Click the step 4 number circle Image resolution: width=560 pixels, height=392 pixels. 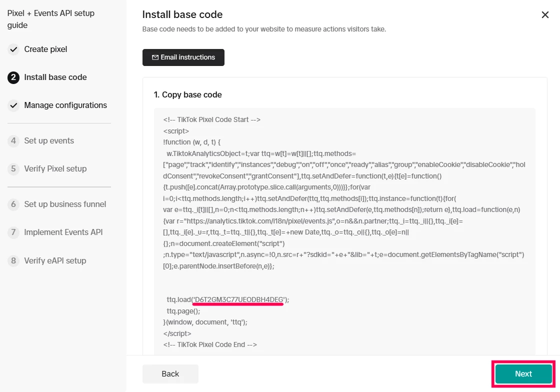point(13,141)
